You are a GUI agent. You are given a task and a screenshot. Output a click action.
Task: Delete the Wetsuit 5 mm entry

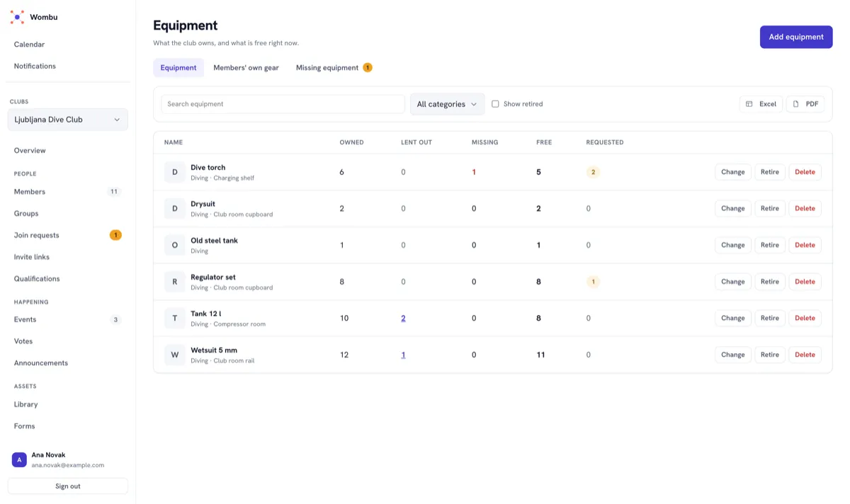point(805,355)
